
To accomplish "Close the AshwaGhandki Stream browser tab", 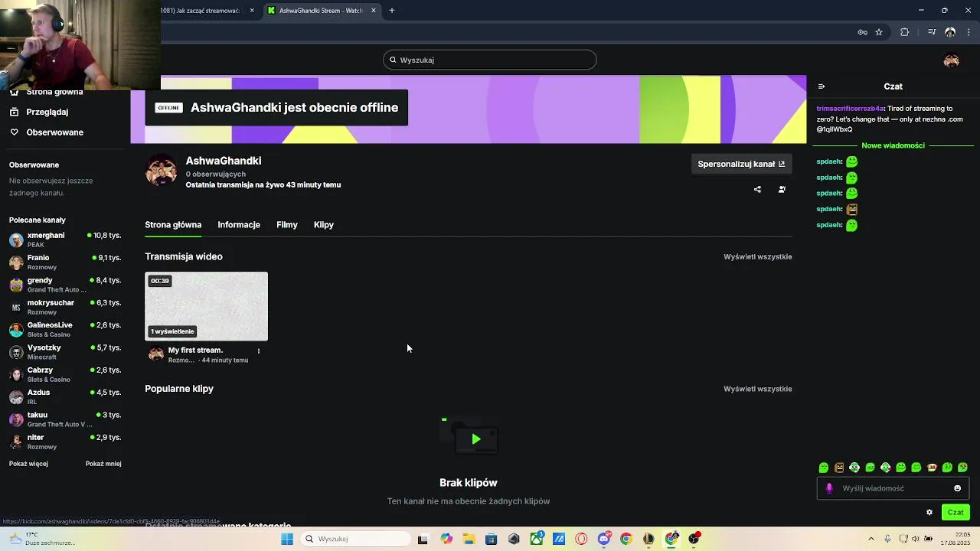I will (374, 11).
